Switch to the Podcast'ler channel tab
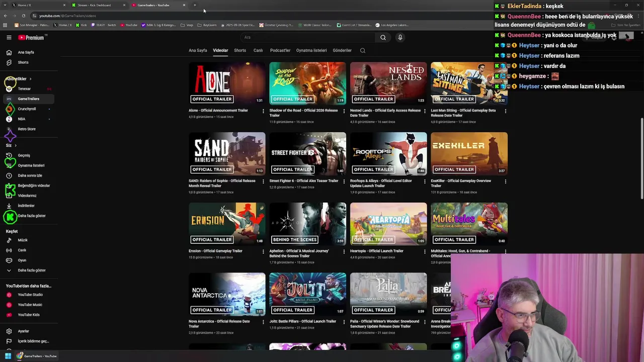The image size is (644, 362). pos(280,50)
